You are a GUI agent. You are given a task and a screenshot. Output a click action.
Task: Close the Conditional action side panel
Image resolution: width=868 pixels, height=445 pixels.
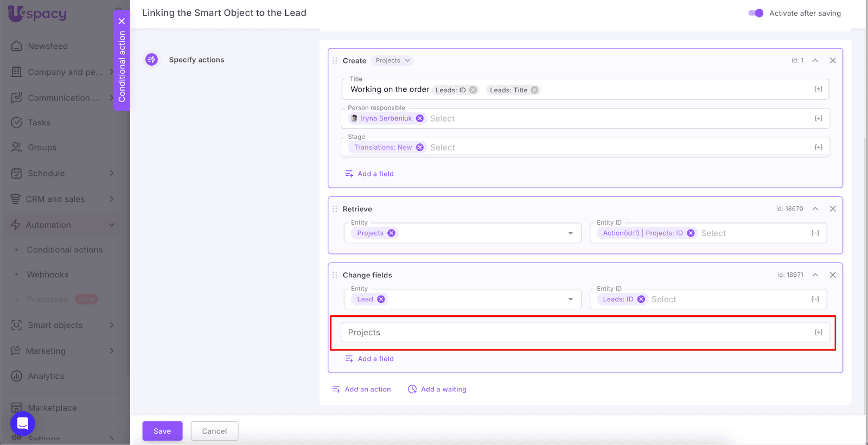tap(122, 21)
